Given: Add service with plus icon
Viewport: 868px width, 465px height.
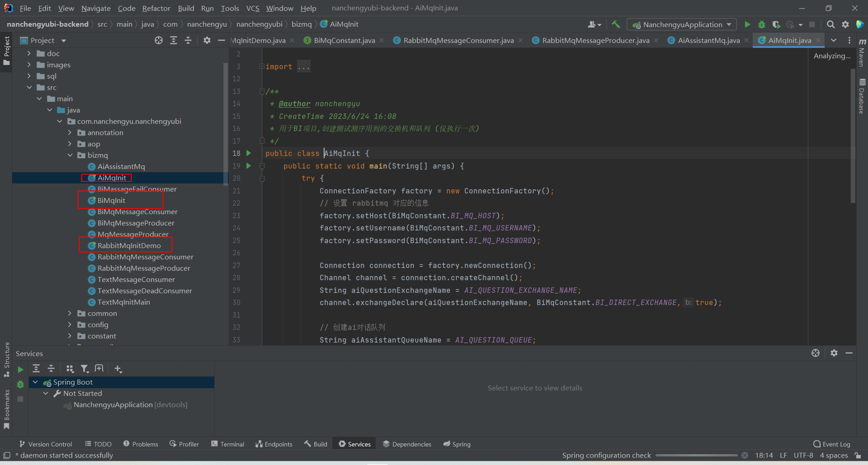Looking at the screenshot, I should pos(118,369).
